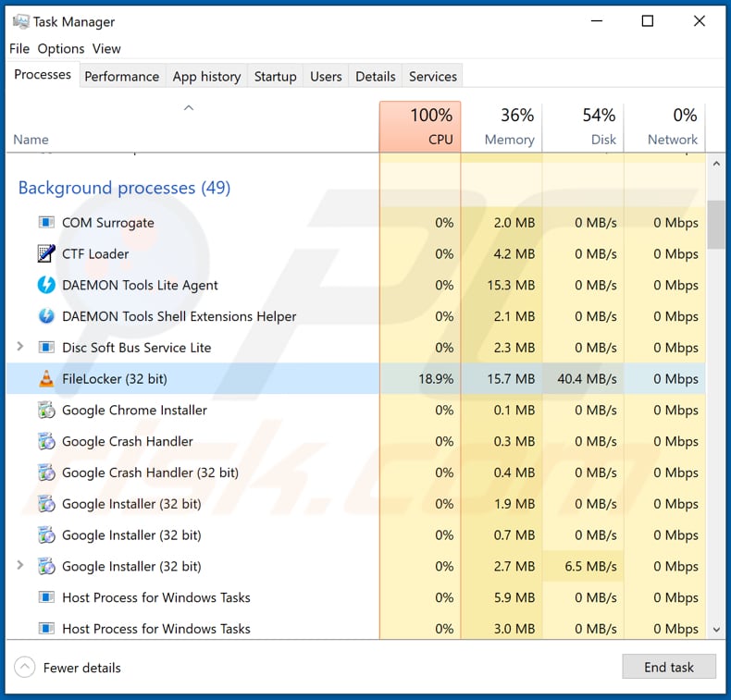The width and height of the screenshot is (731, 700).
Task: Sort by the Network column header
Action: coord(664,126)
